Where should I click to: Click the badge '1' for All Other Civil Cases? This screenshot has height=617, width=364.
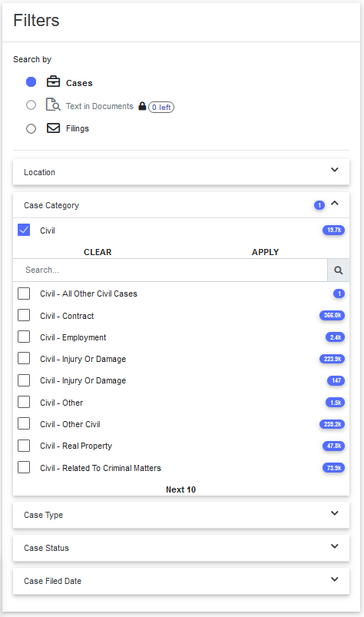tap(339, 294)
